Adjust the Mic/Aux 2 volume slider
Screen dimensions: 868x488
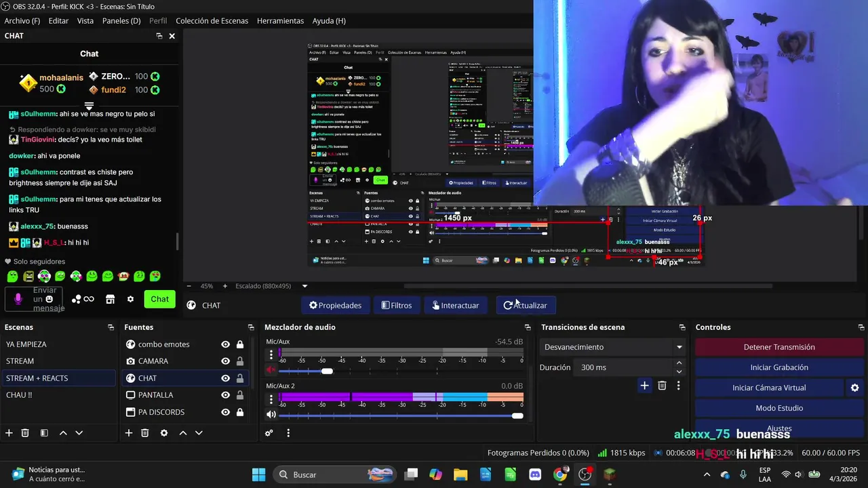pyautogui.click(x=517, y=415)
